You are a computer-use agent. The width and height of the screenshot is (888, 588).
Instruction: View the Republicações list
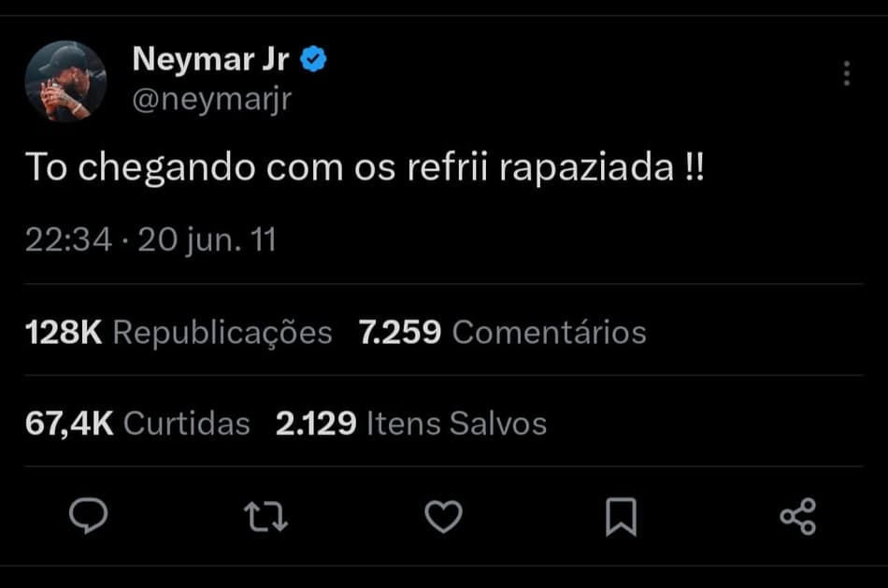[222, 332]
